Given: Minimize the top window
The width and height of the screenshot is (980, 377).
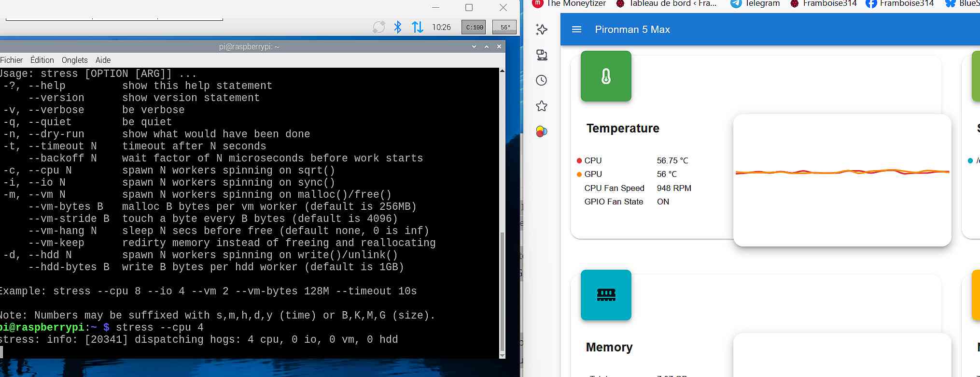Looking at the screenshot, I should (435, 7).
